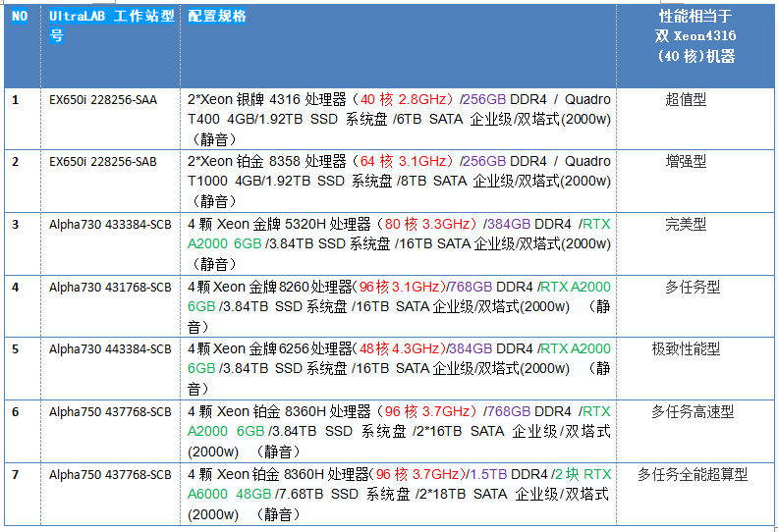Click green 'A6000 48GB' text
This screenshot has width=778, height=532.
click(x=229, y=495)
